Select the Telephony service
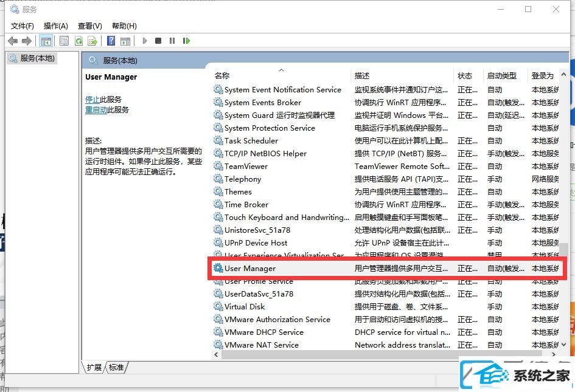The height and width of the screenshot is (392, 575). [386, 179]
